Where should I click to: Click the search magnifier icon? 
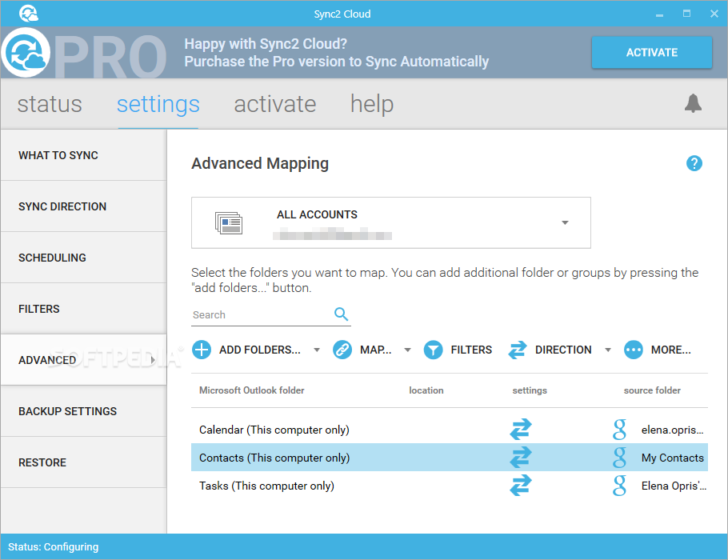point(342,314)
